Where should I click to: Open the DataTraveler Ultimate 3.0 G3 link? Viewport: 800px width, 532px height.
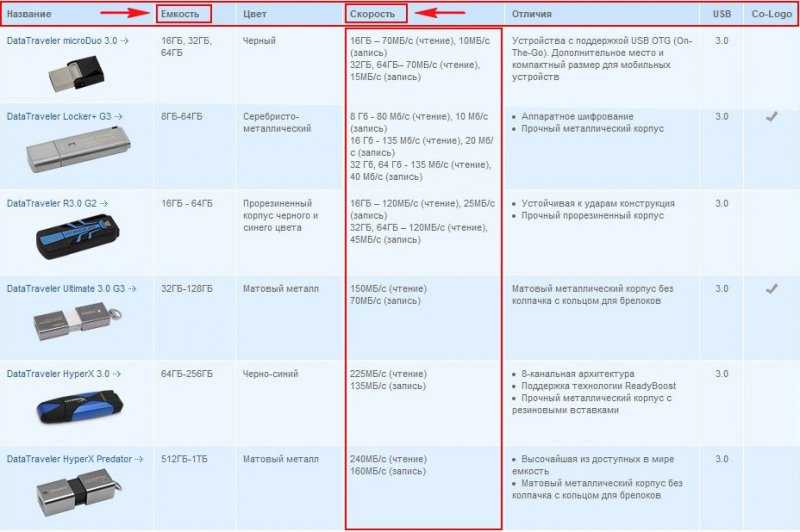[x=71, y=289]
